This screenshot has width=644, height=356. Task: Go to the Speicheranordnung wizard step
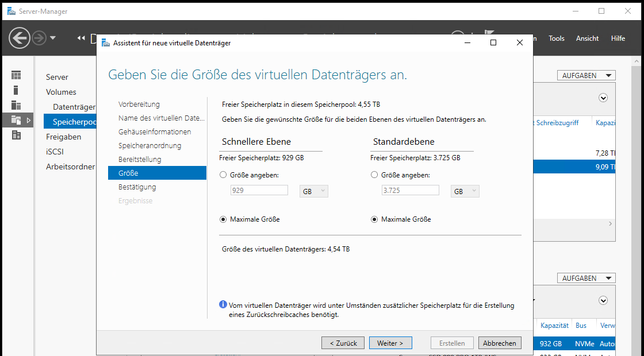(x=149, y=146)
